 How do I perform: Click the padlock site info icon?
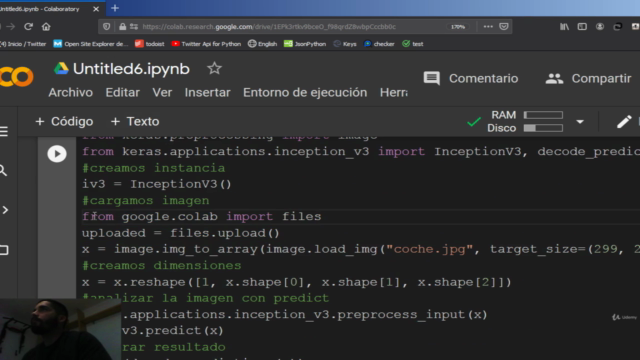[x=122, y=27]
